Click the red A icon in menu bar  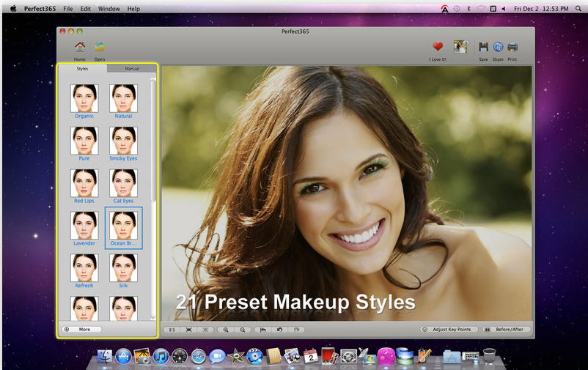[x=445, y=9]
